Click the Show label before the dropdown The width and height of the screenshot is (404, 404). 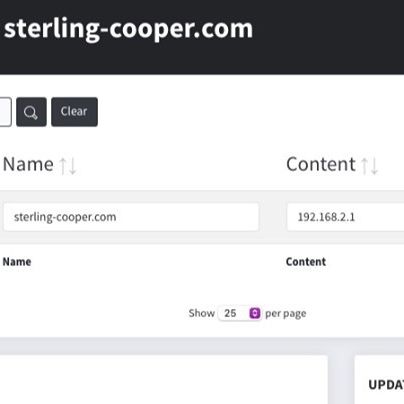coord(202,313)
